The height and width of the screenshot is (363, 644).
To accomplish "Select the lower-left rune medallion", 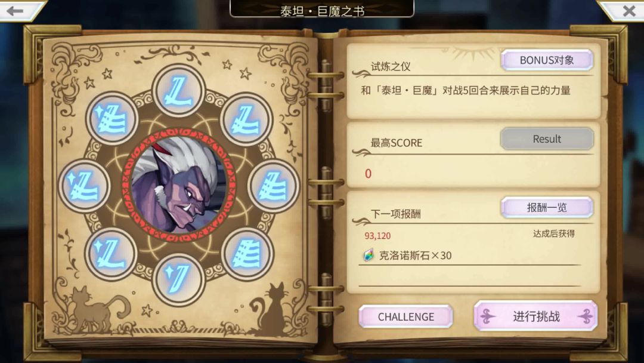I will click(111, 254).
